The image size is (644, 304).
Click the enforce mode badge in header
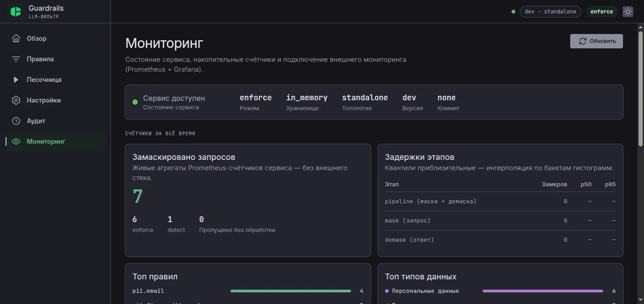click(602, 12)
